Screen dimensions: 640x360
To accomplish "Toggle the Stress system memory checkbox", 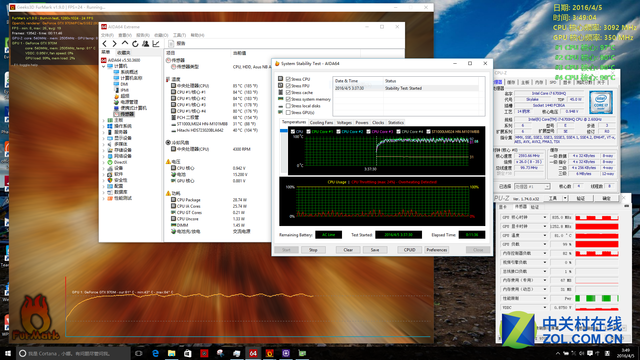I will (x=288, y=99).
